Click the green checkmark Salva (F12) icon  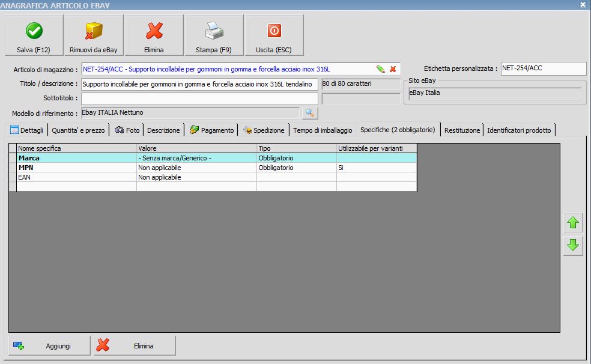click(x=34, y=31)
